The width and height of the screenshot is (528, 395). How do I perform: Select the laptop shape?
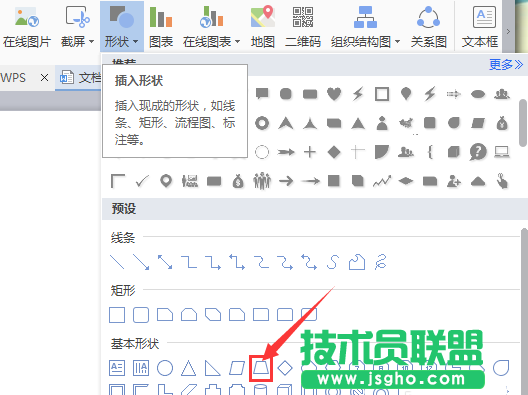(x=502, y=152)
